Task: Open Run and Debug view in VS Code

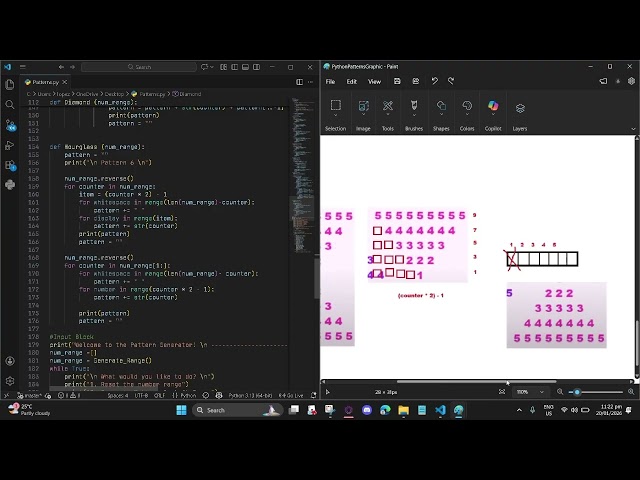Action: tap(10, 145)
